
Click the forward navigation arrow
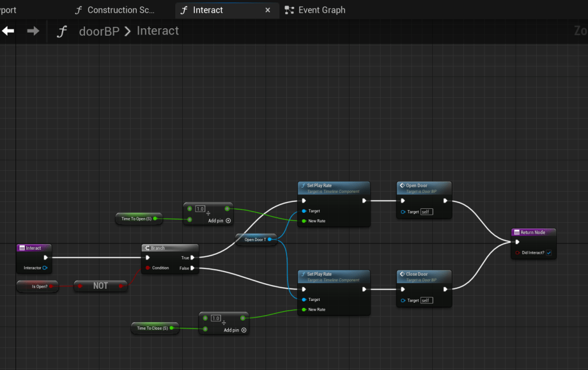pyautogui.click(x=33, y=31)
